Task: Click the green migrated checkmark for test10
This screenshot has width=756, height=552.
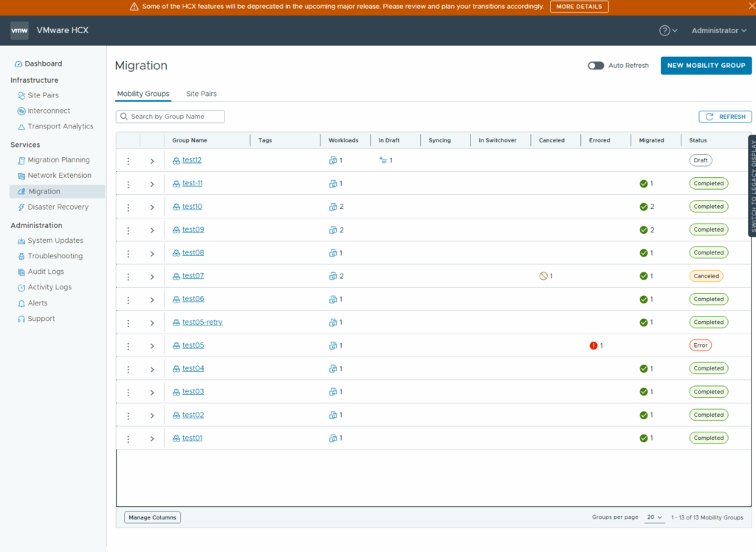Action: click(644, 207)
